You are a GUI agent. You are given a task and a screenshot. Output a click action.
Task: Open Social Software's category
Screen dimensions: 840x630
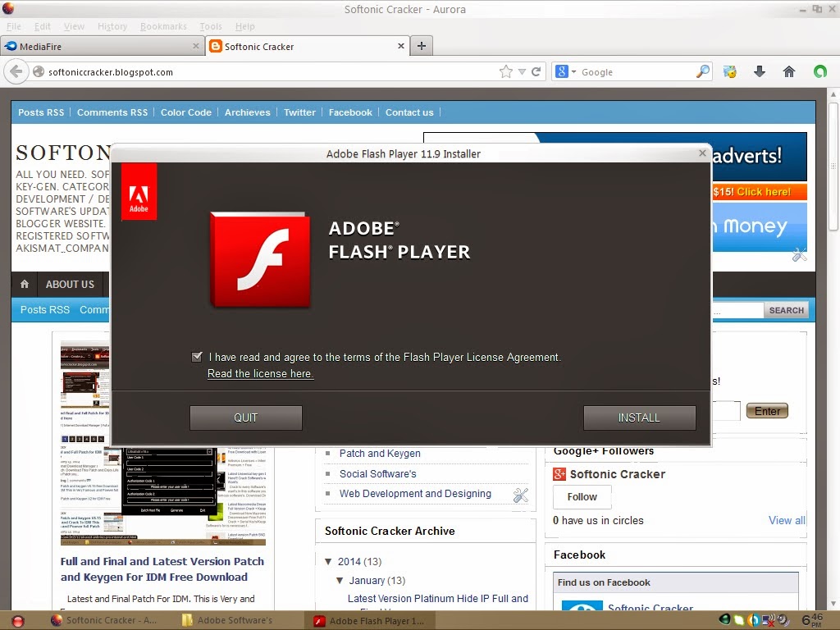pos(377,473)
